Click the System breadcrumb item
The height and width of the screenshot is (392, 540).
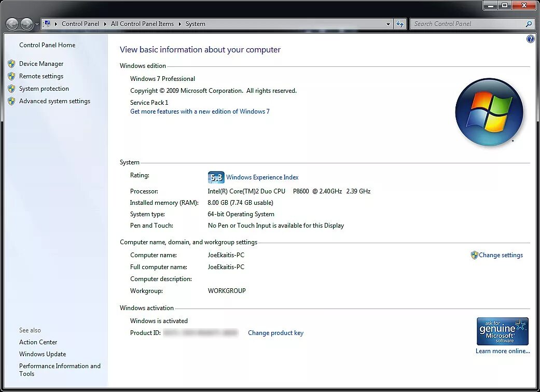point(195,24)
